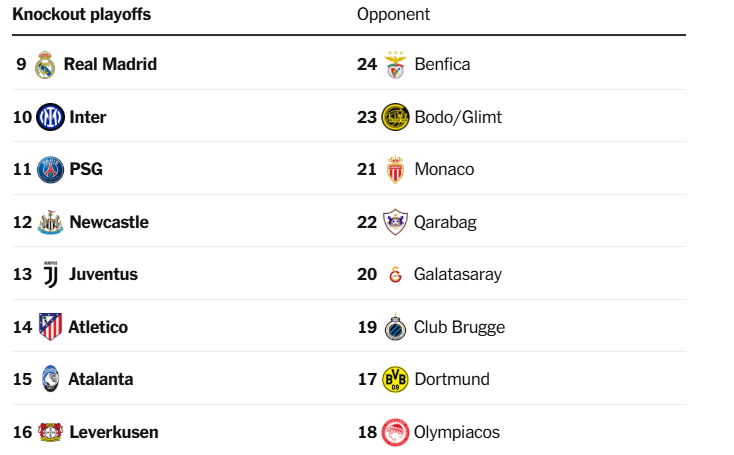
Task: Click the Opponent column header
Action: pos(393,15)
